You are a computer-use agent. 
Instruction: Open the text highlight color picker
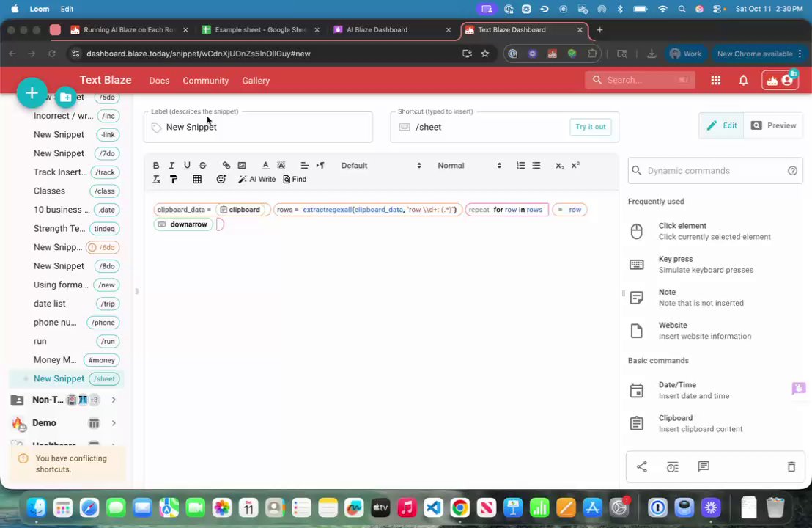[281, 165]
